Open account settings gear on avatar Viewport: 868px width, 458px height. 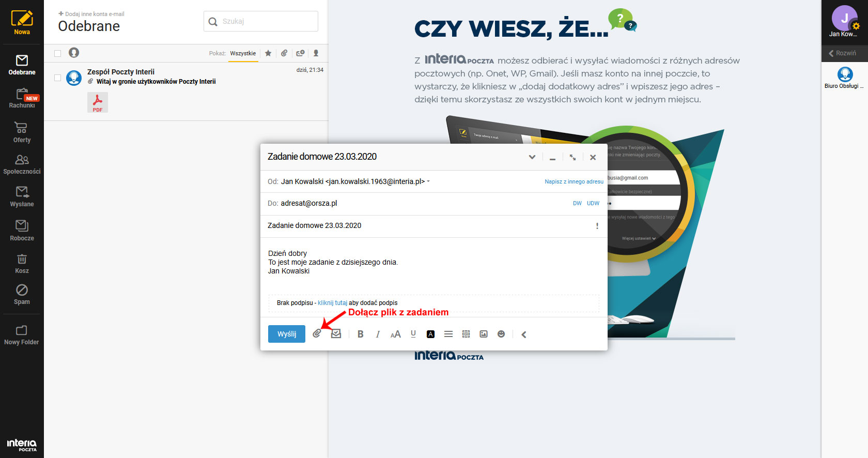pyautogui.click(x=856, y=26)
